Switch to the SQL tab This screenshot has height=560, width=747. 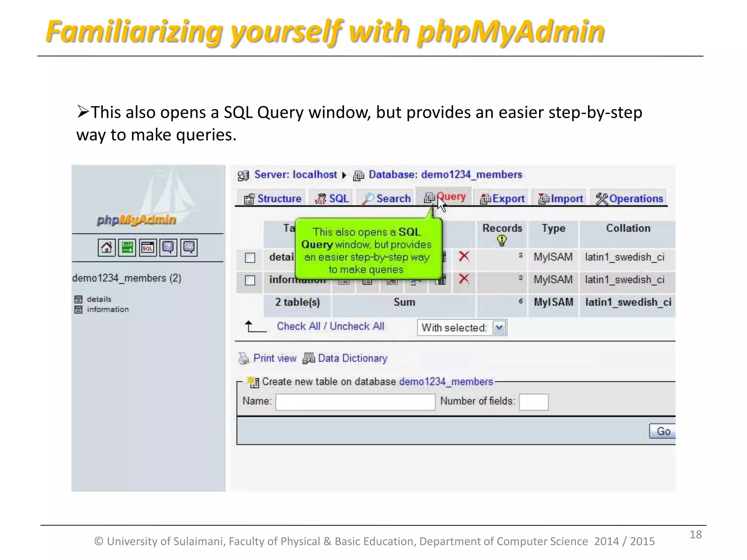[x=332, y=198]
